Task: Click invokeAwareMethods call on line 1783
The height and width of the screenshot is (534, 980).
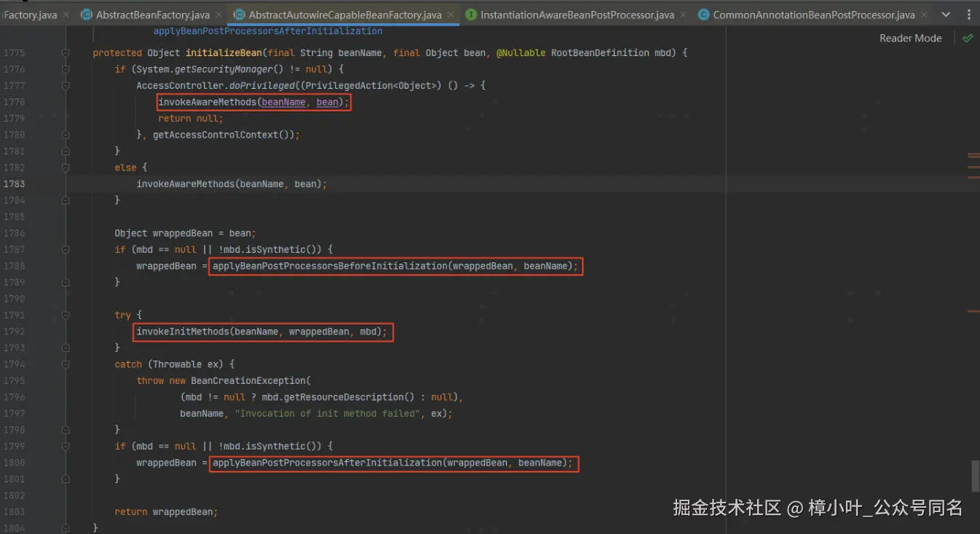Action: [185, 184]
